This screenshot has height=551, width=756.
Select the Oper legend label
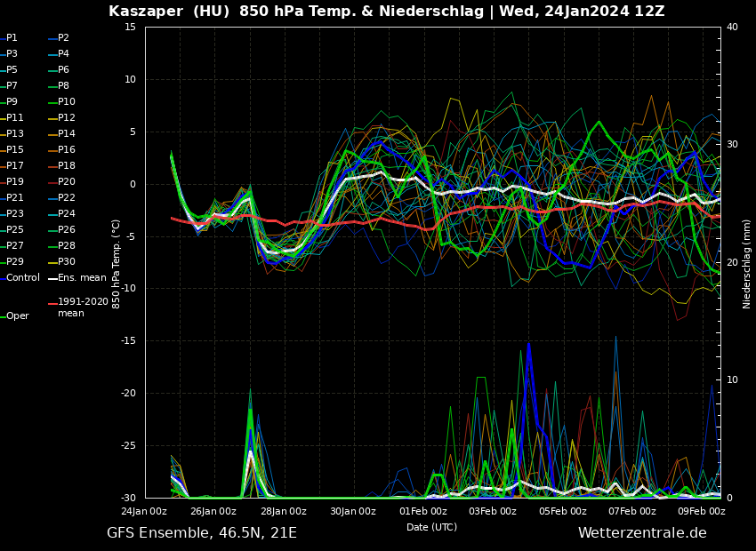(x=18, y=316)
